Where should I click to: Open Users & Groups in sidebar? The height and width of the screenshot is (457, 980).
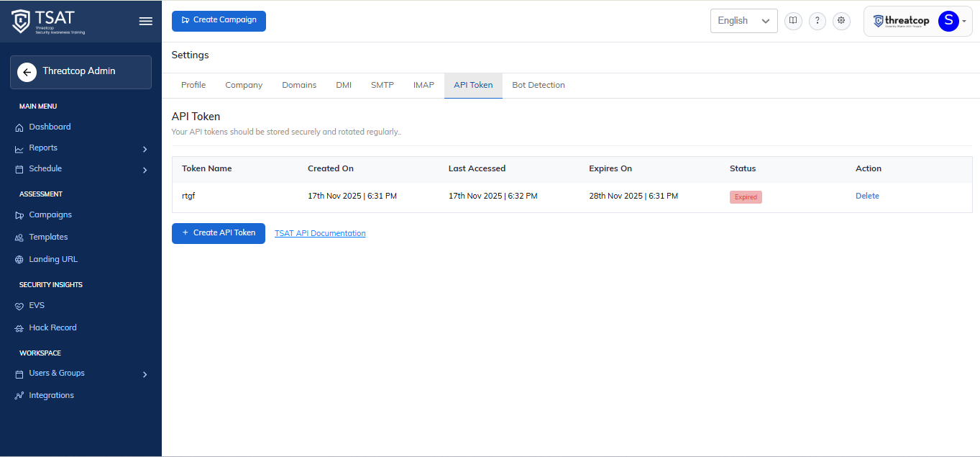(57, 373)
